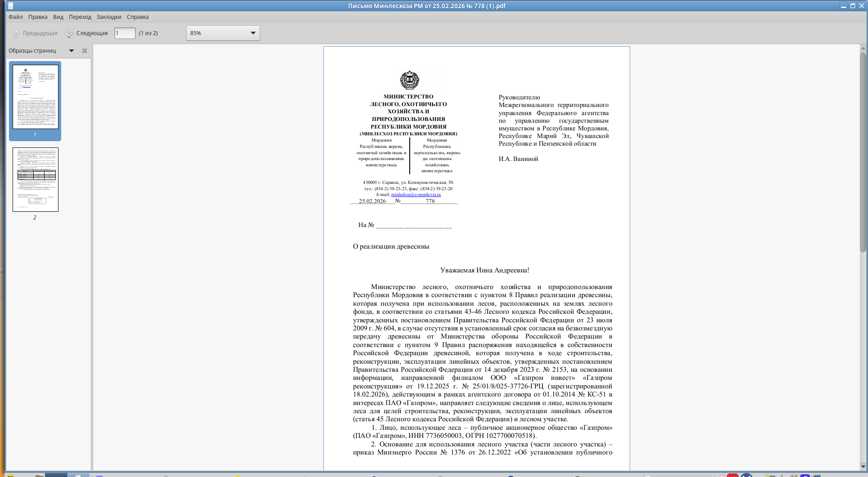Click the scrollbar up arrow
Viewport: 868px width, 477px height.
(x=863, y=48)
